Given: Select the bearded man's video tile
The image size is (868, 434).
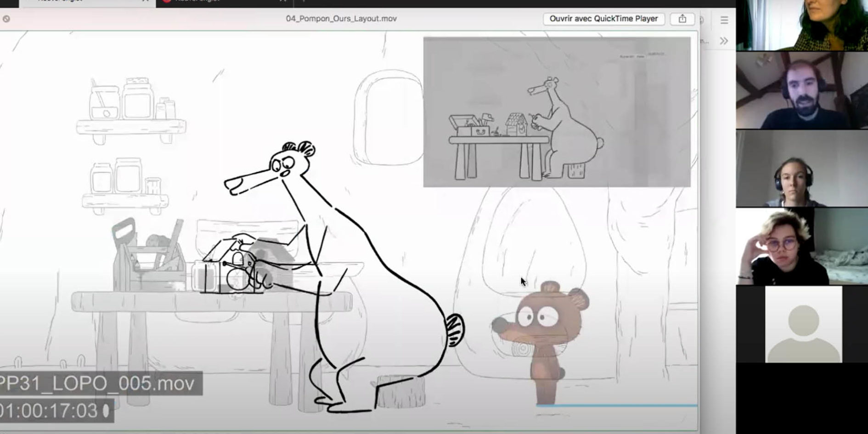Looking at the screenshot, I should tap(802, 90).
